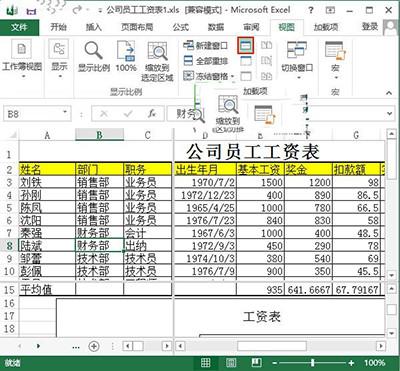This screenshot has height=371, width=400.
Task: Switch to Page Layout view in status bar
Action: pyautogui.click(x=231, y=363)
